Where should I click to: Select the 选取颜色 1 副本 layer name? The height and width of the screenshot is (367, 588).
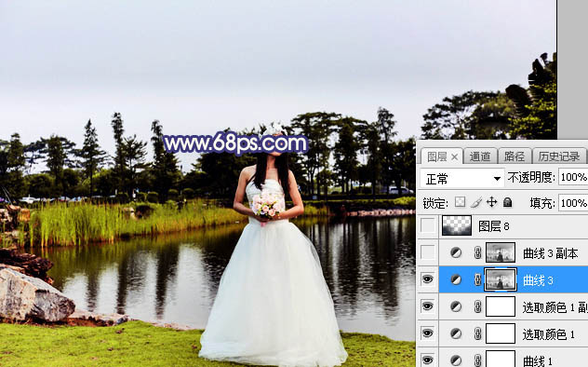point(555,307)
